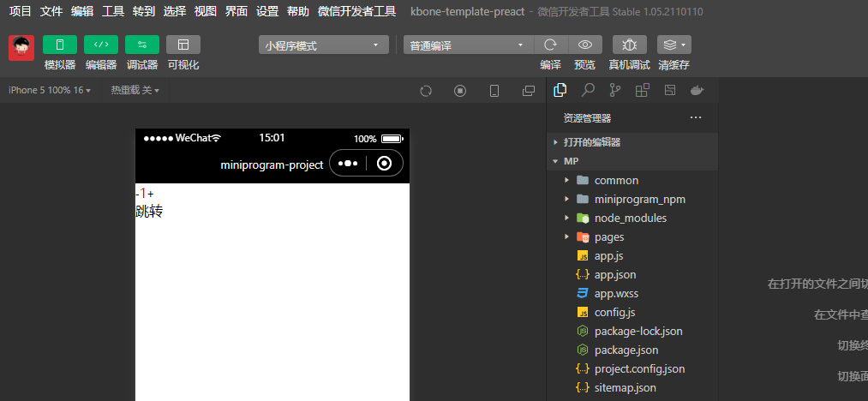
Task: Open the iPhone 5 100% 16 device dropdown
Action: 50,90
